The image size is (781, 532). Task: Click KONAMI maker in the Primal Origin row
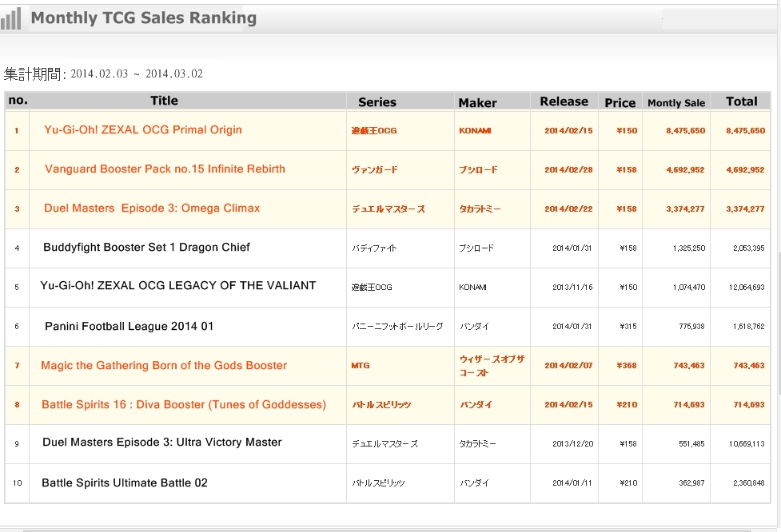(475, 131)
